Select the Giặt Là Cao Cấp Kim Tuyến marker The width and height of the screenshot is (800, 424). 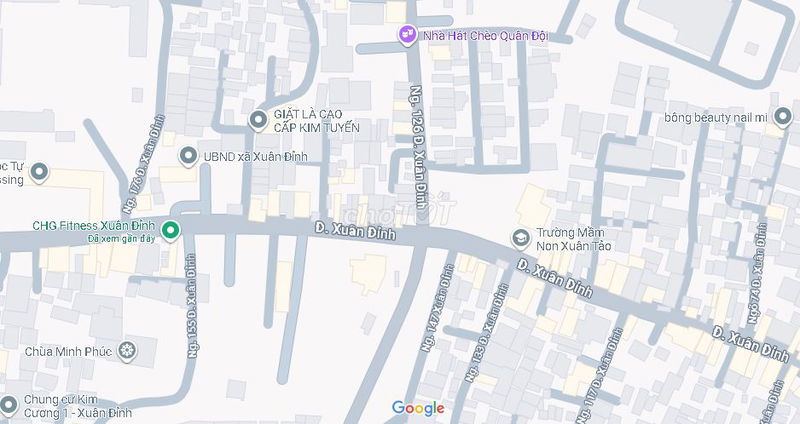click(258, 120)
